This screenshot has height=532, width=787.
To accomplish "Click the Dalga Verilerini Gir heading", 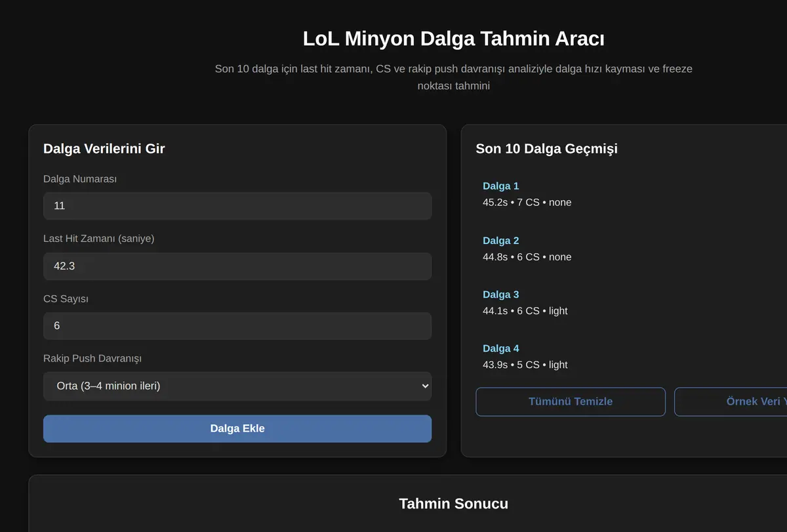I will coord(104,149).
